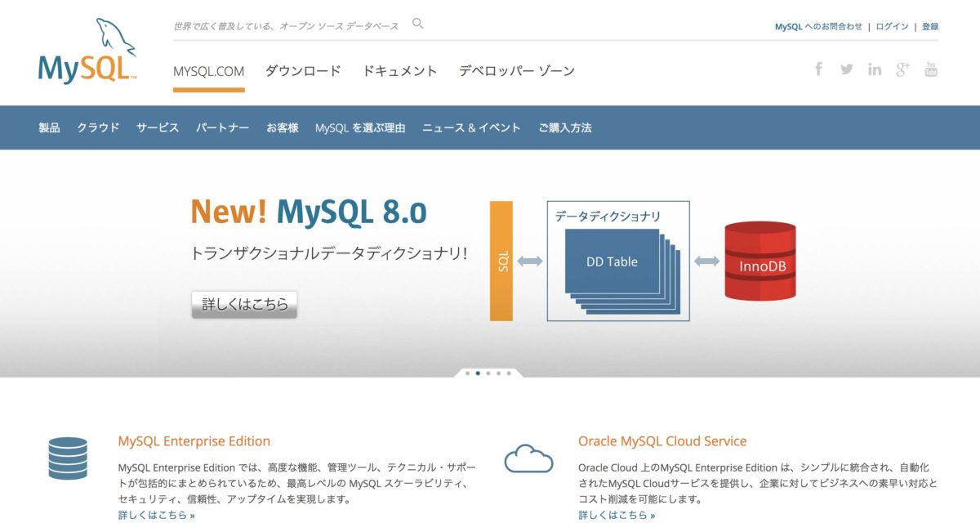Select the second active carousel dot

[478, 373]
